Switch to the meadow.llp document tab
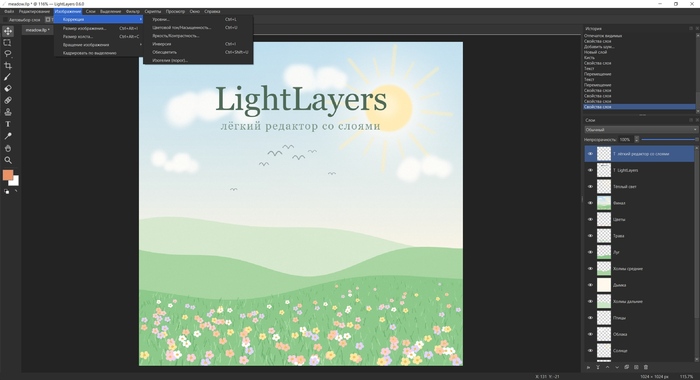 (x=38, y=30)
